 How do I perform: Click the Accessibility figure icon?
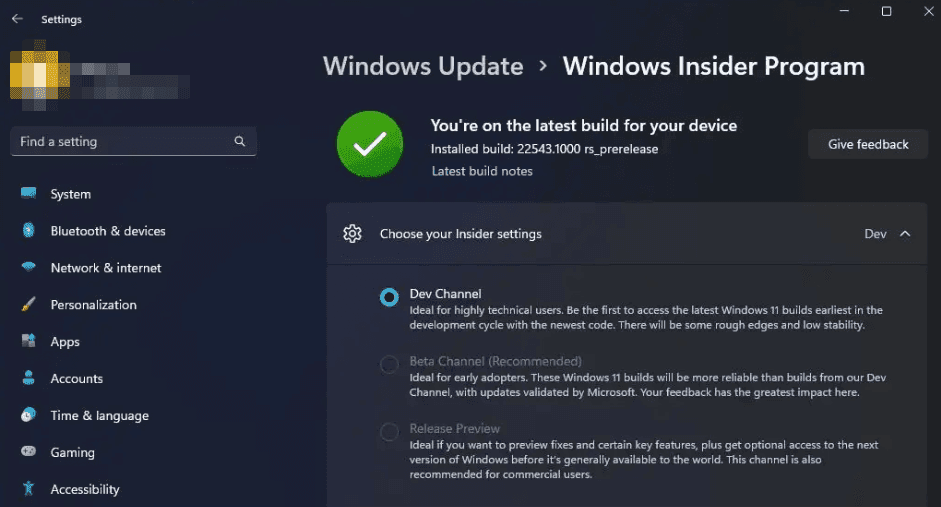(x=28, y=488)
